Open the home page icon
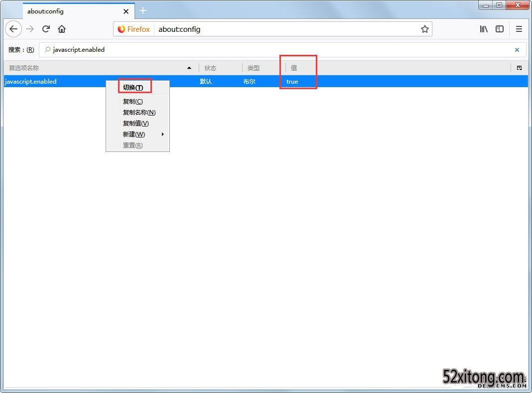This screenshot has height=393, width=532. tap(62, 29)
